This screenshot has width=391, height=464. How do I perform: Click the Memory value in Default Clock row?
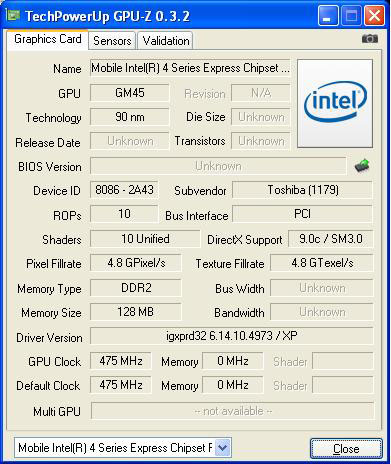click(x=233, y=385)
